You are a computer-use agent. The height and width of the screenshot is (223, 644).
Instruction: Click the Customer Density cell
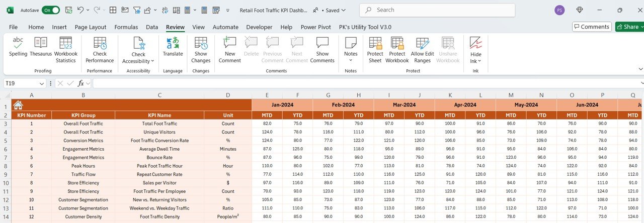[84, 216]
